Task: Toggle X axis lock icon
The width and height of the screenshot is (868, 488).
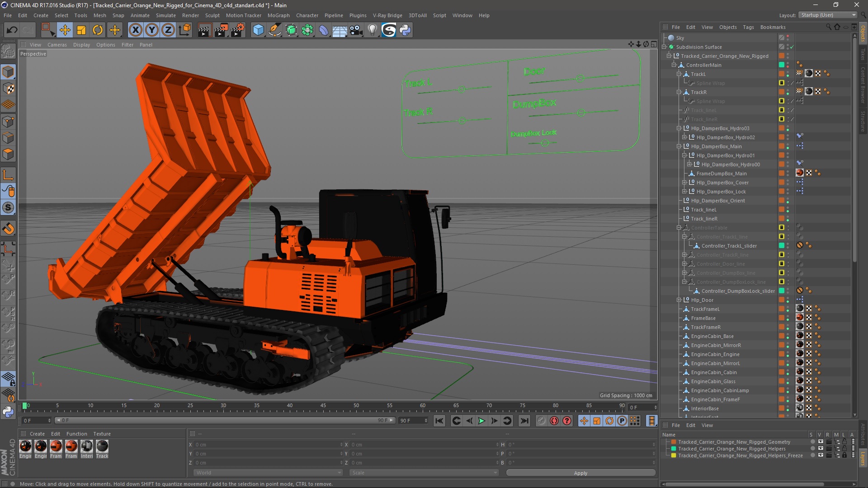Action: point(135,30)
